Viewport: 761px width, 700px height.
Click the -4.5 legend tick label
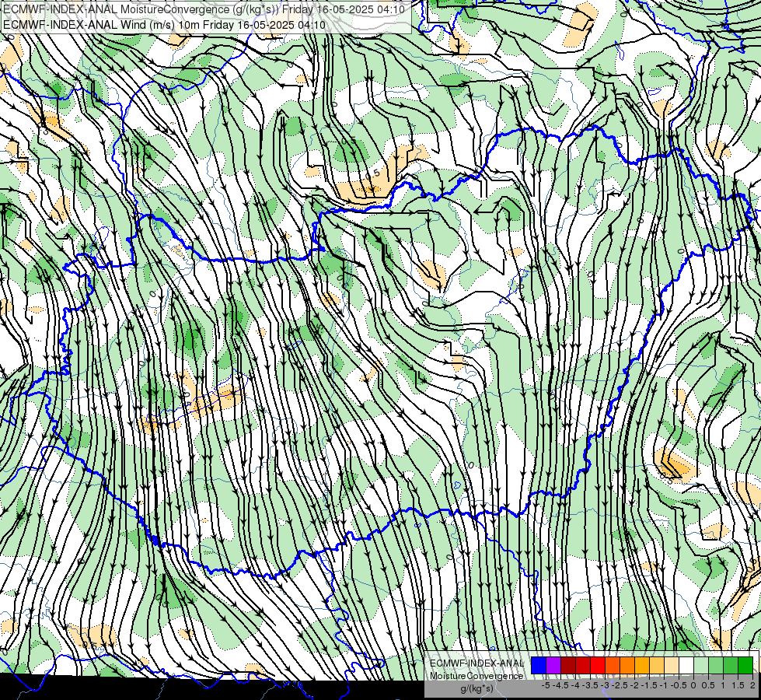(x=560, y=685)
